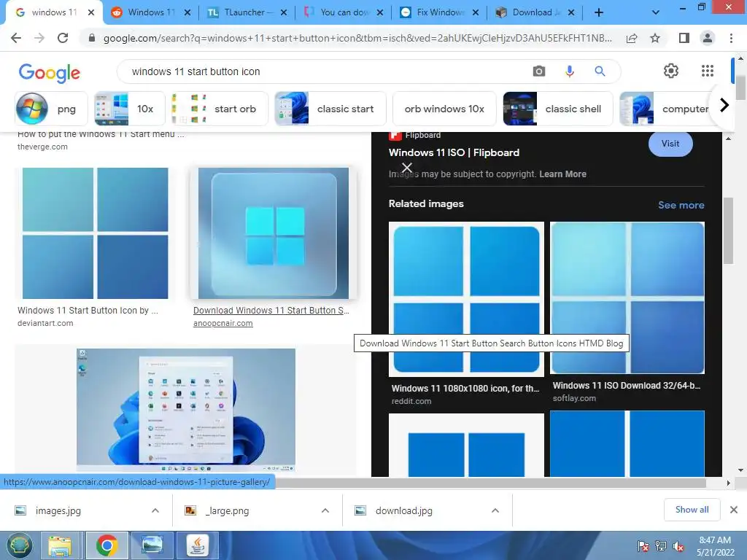The width and height of the screenshot is (747, 560).
Task: Click the forward navigation arrow
Action: [x=39, y=38]
